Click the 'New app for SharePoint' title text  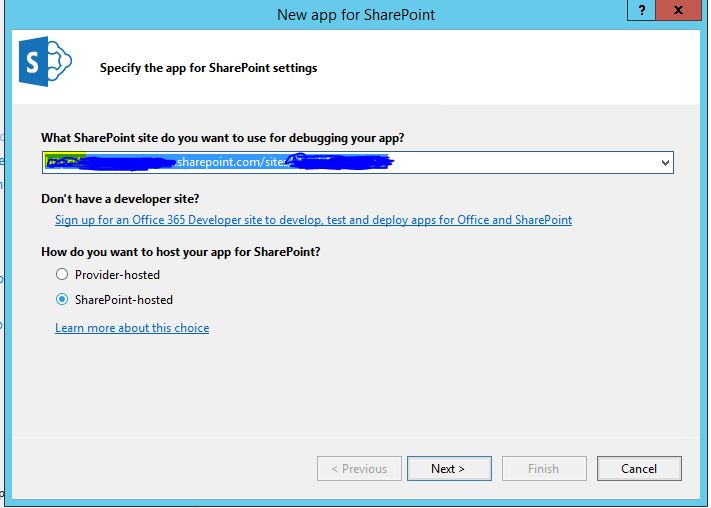[356, 15]
